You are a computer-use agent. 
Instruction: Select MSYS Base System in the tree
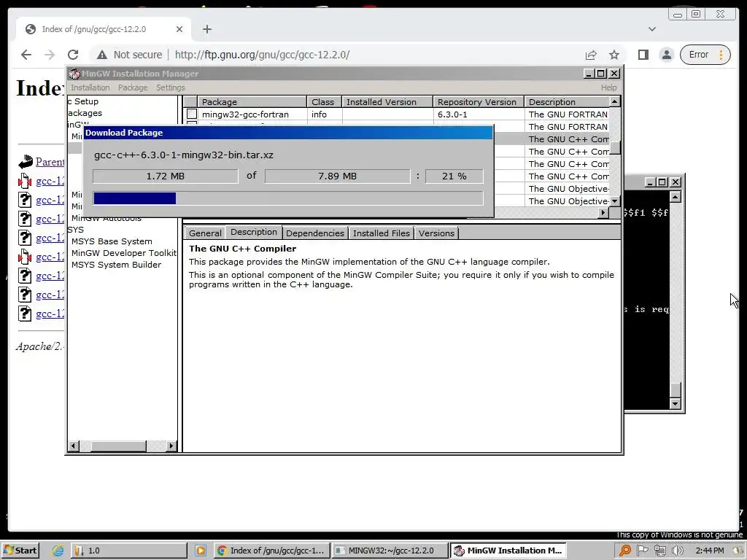[x=112, y=241]
